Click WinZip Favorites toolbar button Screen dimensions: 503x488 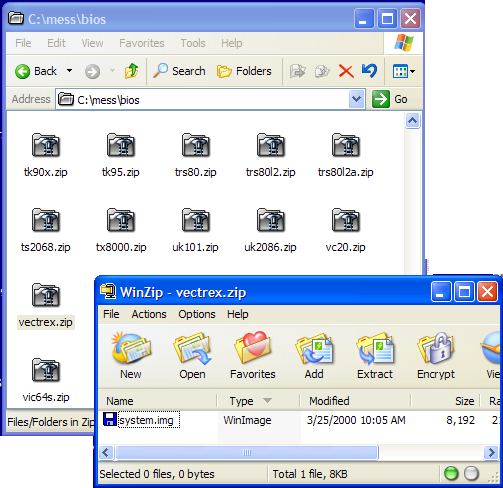coord(253,356)
